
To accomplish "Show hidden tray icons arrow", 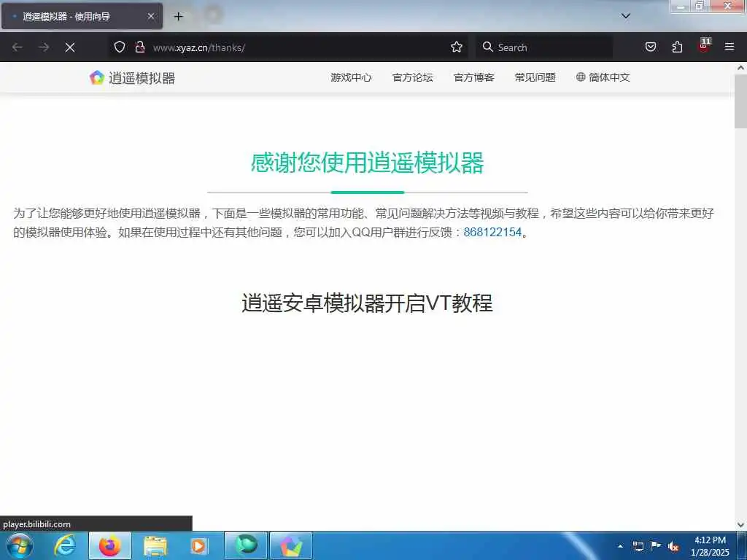I will click(620, 546).
